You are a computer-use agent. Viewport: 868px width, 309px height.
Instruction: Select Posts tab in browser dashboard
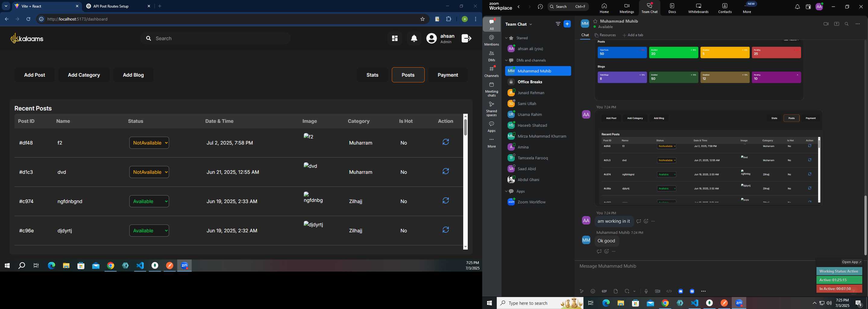[x=408, y=75]
